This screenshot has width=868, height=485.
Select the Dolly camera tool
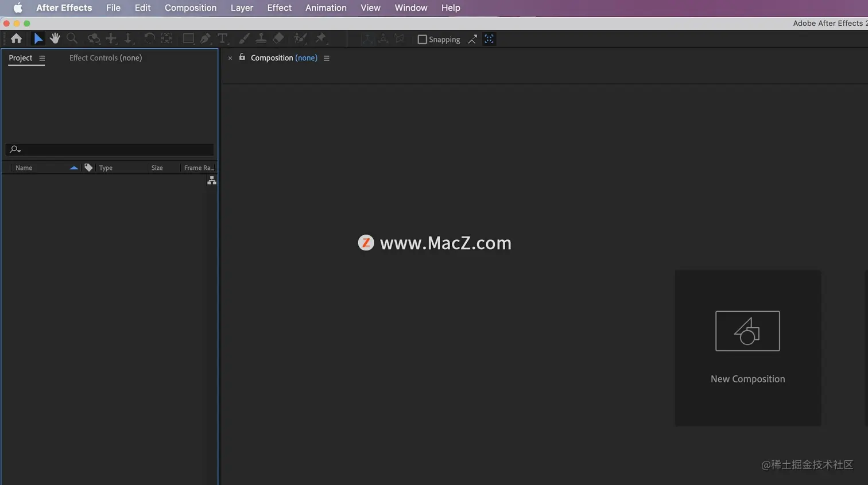point(127,38)
